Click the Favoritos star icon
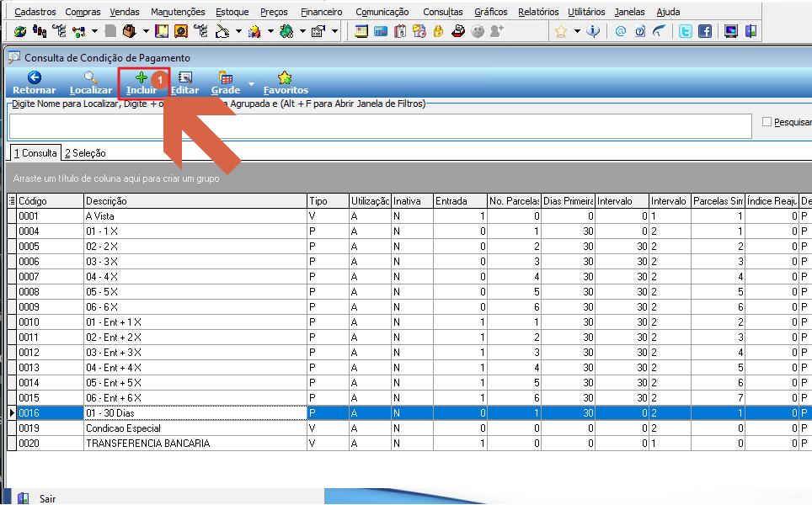Image resolution: width=812 pixels, height=505 pixels. (285, 77)
